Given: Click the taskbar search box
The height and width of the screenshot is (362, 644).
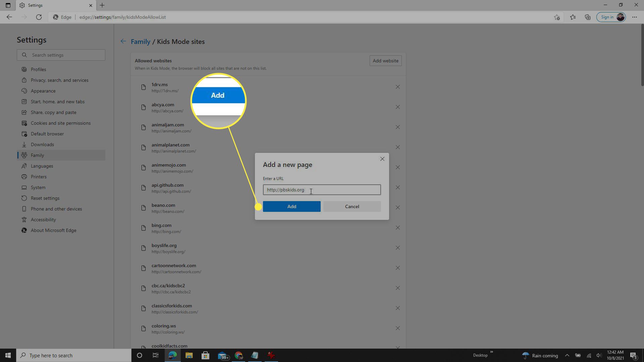Looking at the screenshot, I should (74, 355).
